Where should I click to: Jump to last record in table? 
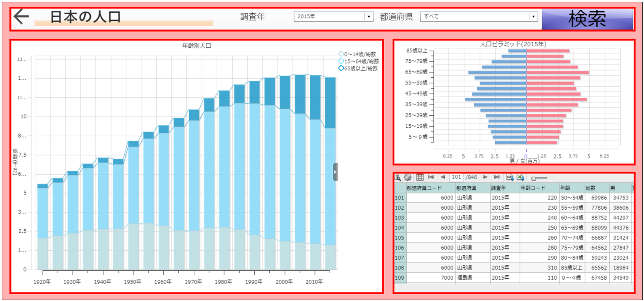[x=497, y=177]
